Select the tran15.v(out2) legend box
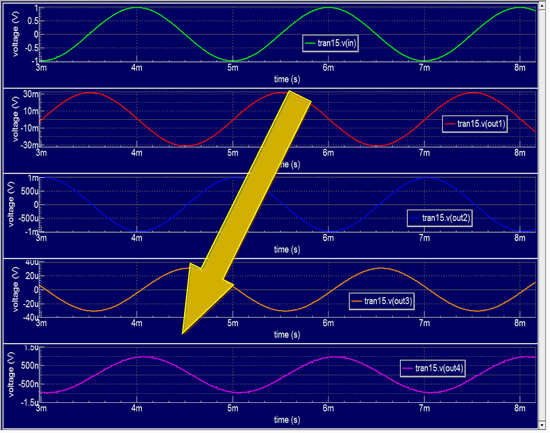550x433 pixels. click(440, 218)
